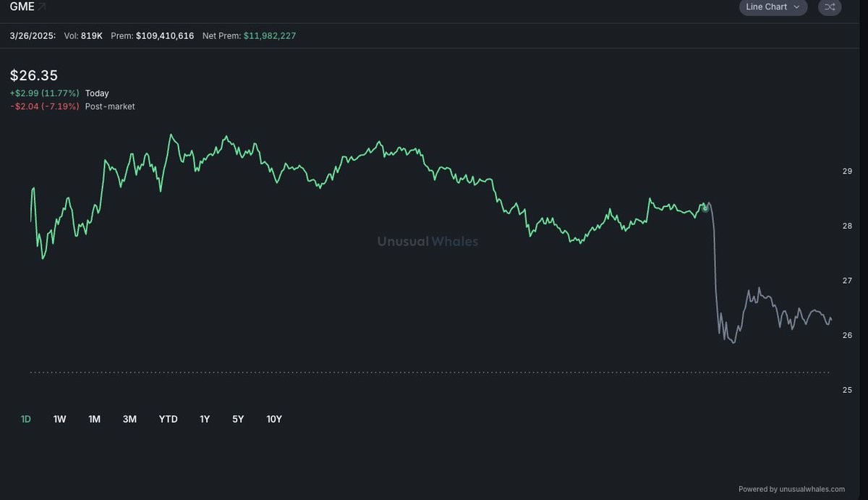Click the Prem value $109,410,616

pos(165,35)
